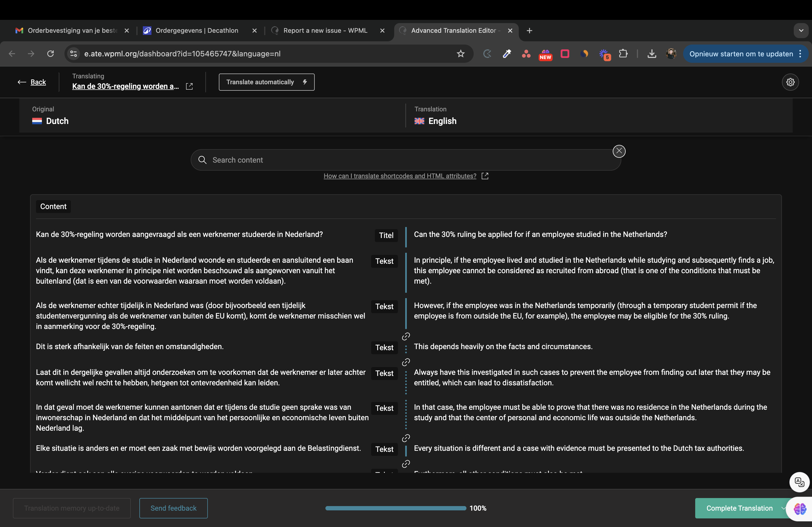Open Chrome three-dot menu

click(800, 53)
